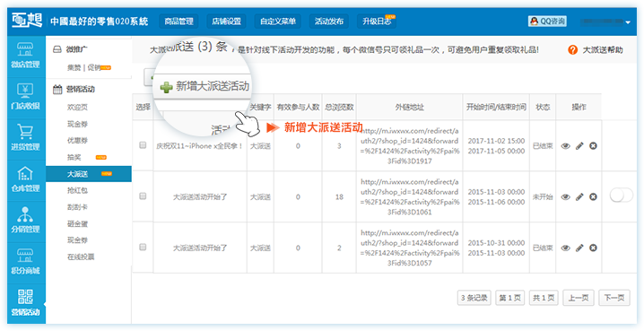The height and width of the screenshot is (331, 644).
Task: Open the external link ending in Fid%3D1061
Action: 410,196
